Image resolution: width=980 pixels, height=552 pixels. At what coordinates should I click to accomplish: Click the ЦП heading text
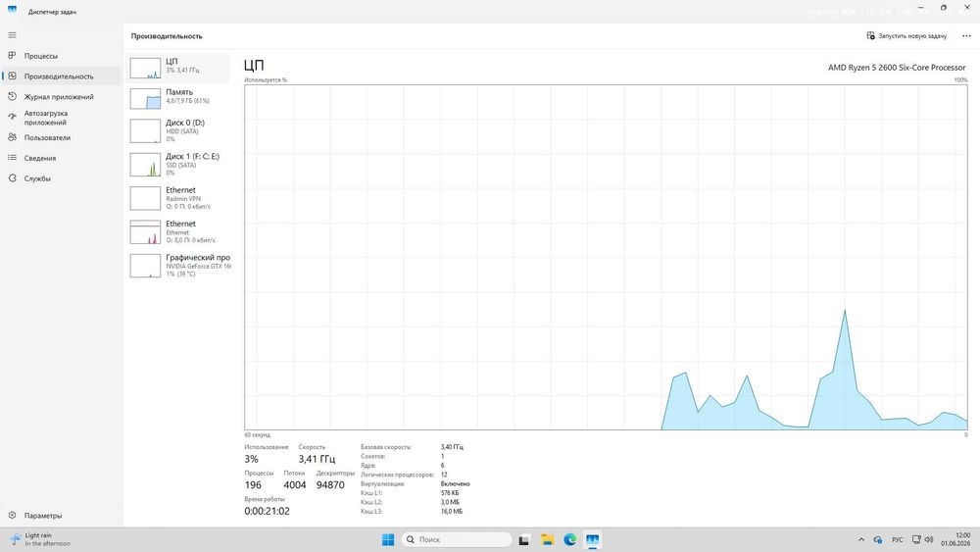point(254,65)
